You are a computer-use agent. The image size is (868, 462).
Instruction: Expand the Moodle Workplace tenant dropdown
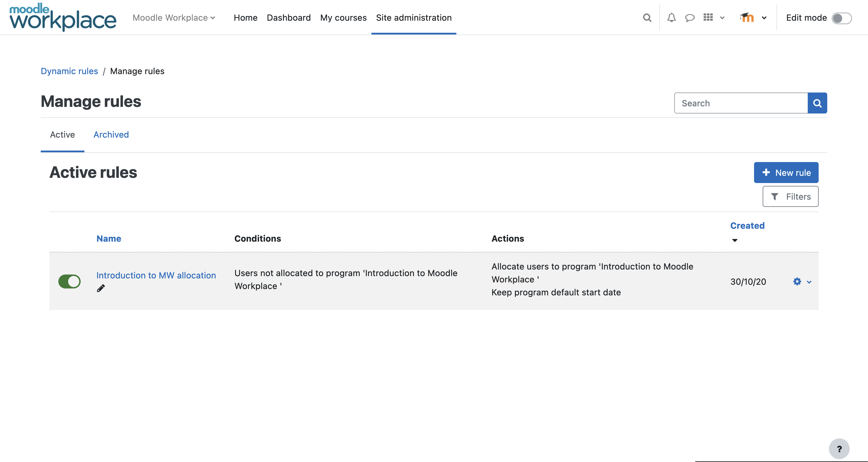[x=174, y=18]
